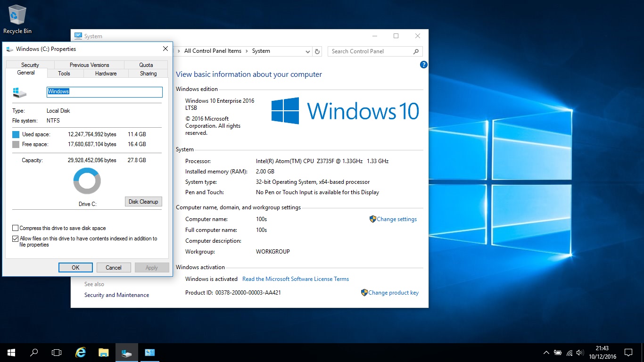Maximize the System window
The width and height of the screenshot is (644, 362).
tap(396, 36)
